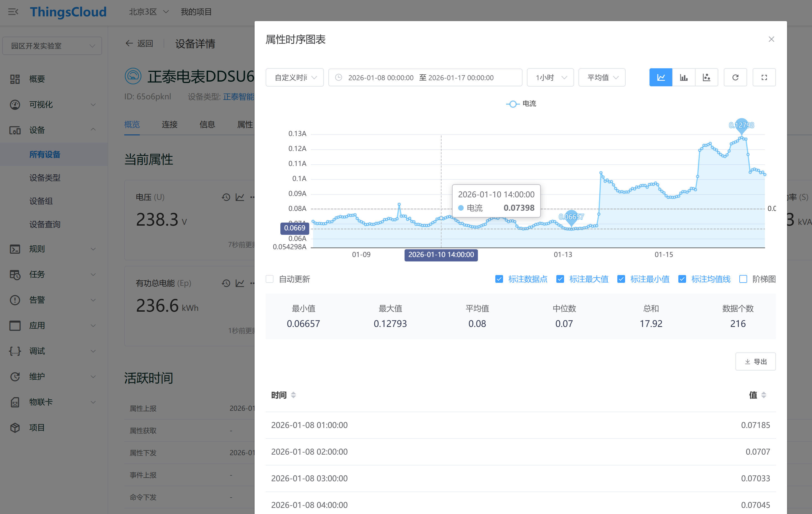
Task: Open 设备类型 in the sidebar menu
Action: coord(45,178)
